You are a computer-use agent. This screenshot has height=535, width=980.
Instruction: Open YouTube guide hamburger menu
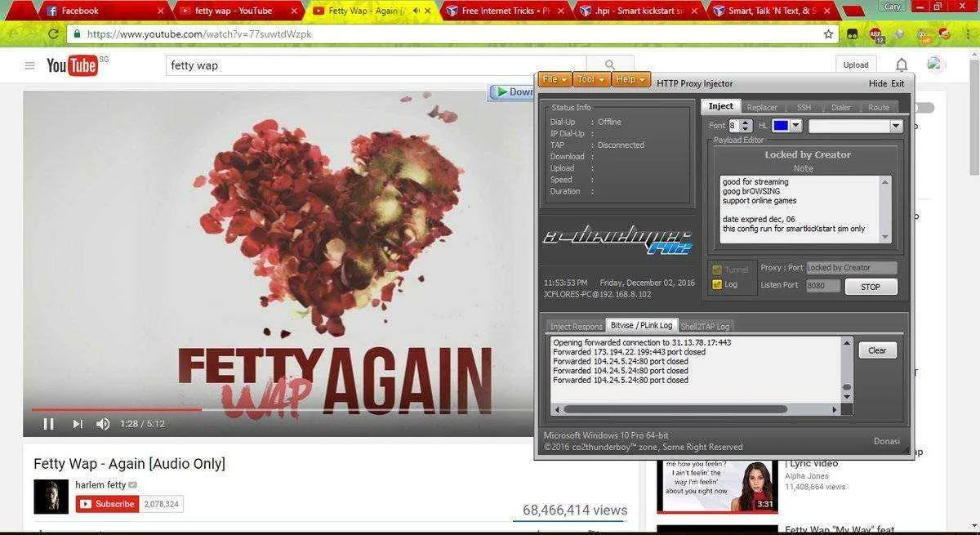[29, 65]
